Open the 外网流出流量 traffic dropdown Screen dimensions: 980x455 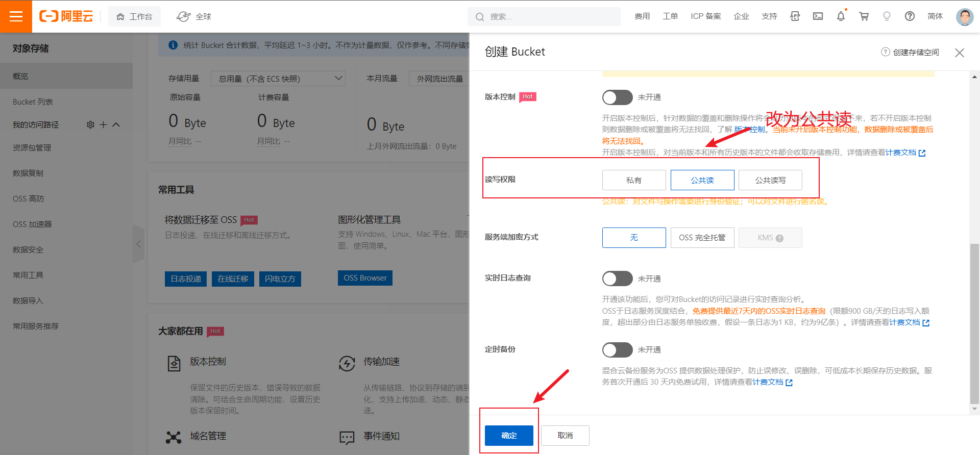coord(440,79)
